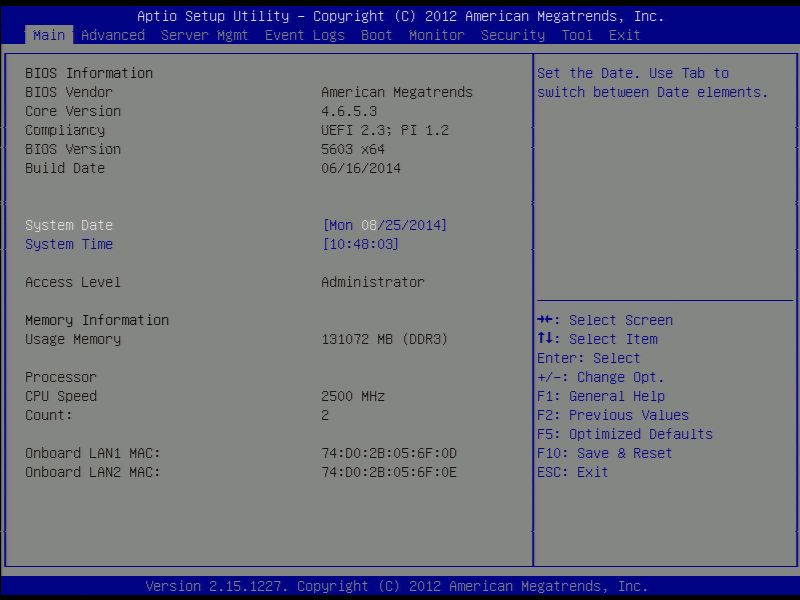Image resolution: width=800 pixels, height=600 pixels.
Task: Click the 06/16/2014 build date value
Action: click(x=361, y=168)
